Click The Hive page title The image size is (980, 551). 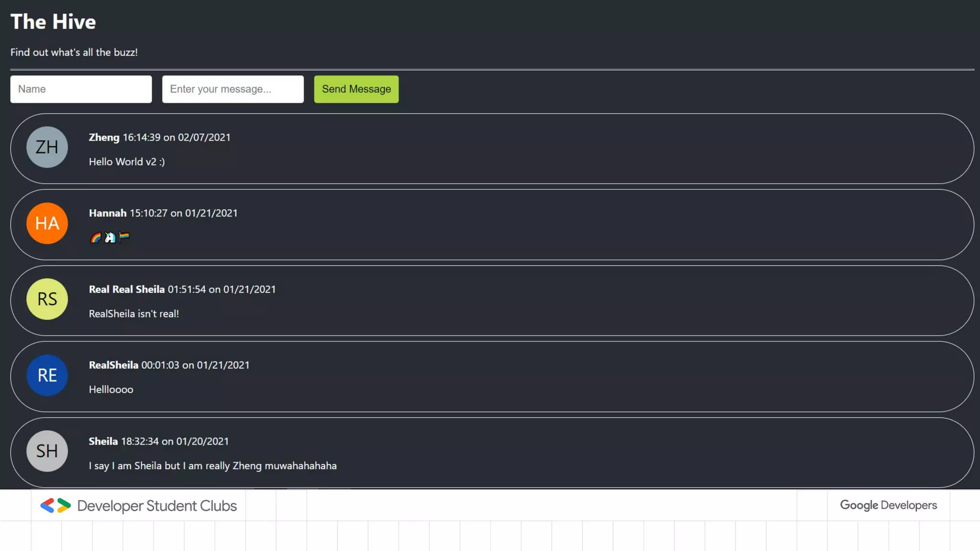53,22
